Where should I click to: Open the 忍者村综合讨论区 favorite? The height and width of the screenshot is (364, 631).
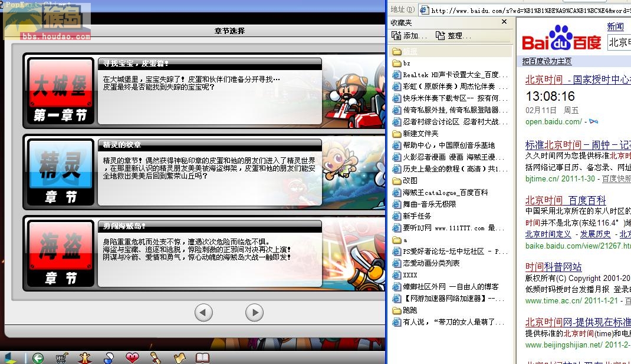pos(450,122)
